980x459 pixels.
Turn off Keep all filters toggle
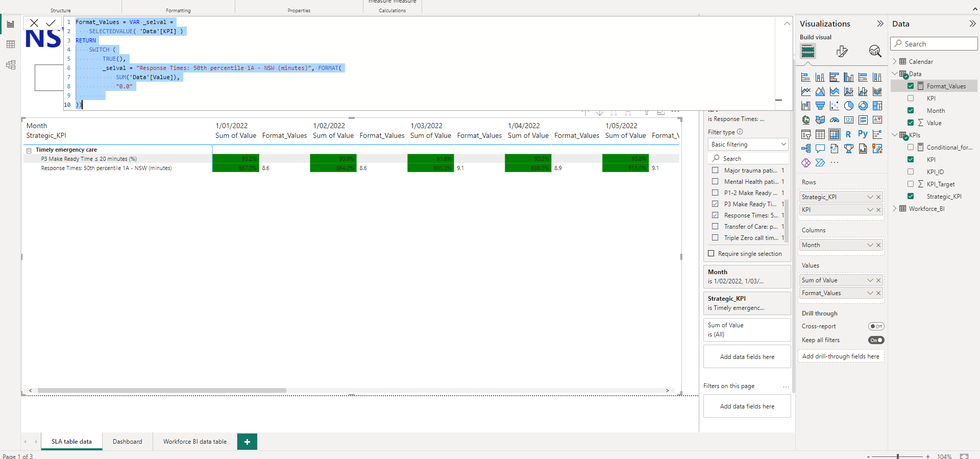click(876, 340)
